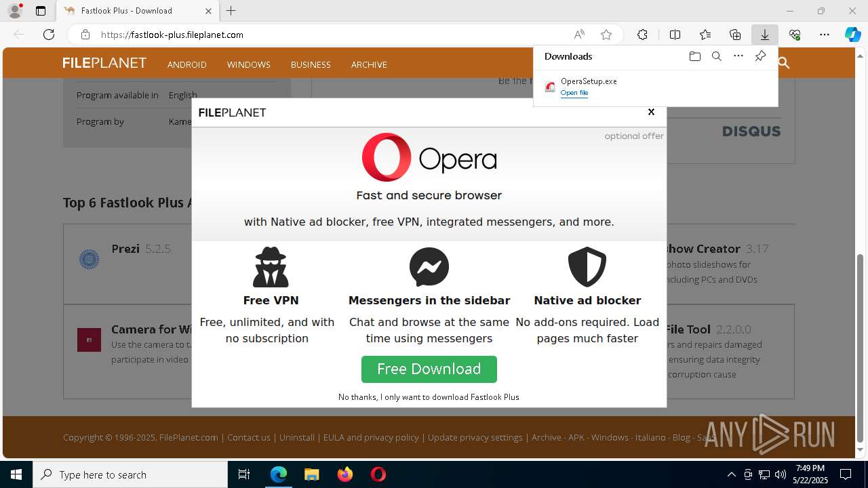868x488 pixels.
Task: Launch Firefox from taskbar
Action: tap(345, 474)
